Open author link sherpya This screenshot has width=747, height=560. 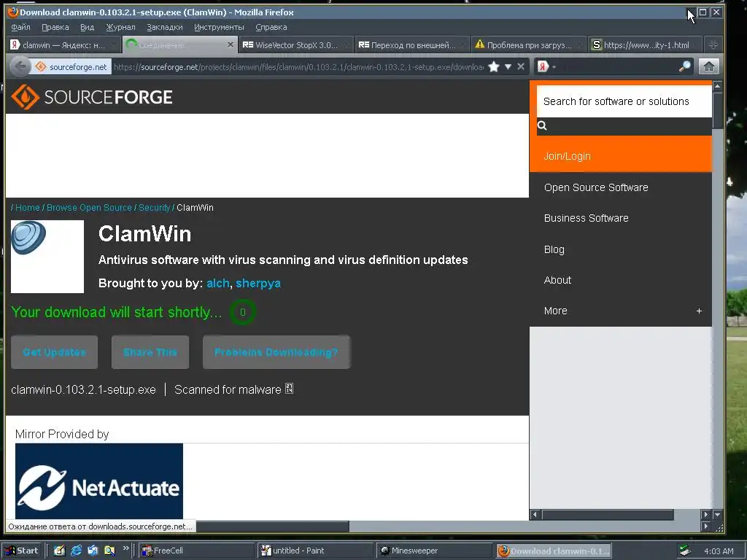[258, 284]
